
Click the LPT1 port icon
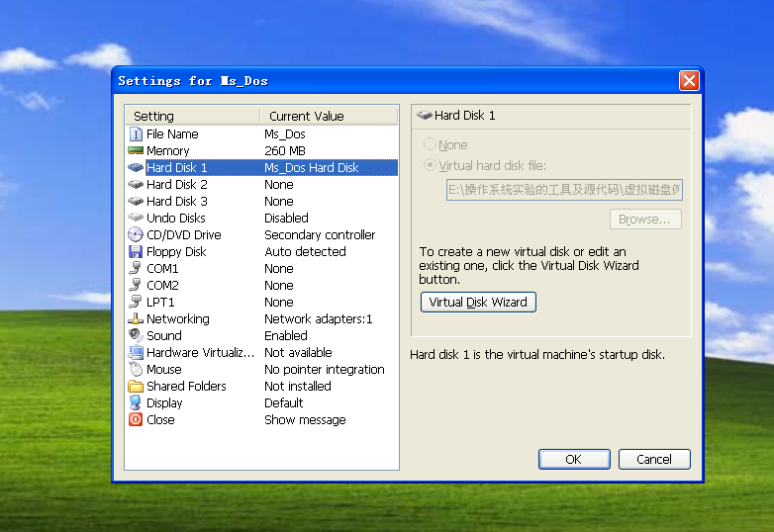[x=136, y=302]
